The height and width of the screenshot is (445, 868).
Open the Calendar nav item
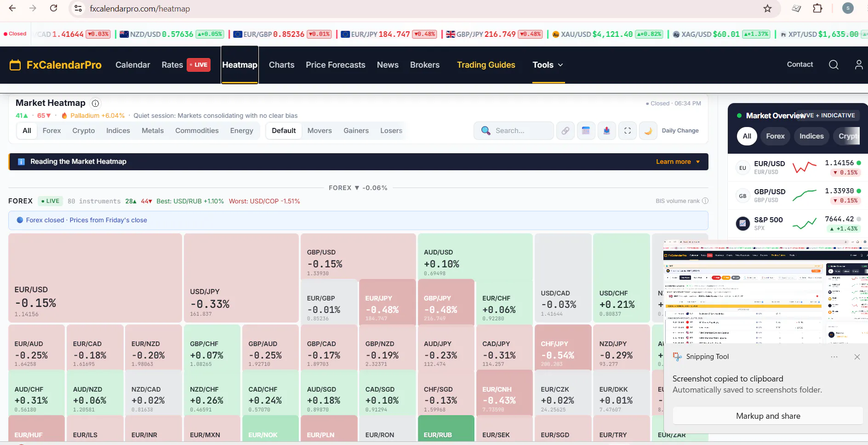pyautogui.click(x=133, y=65)
